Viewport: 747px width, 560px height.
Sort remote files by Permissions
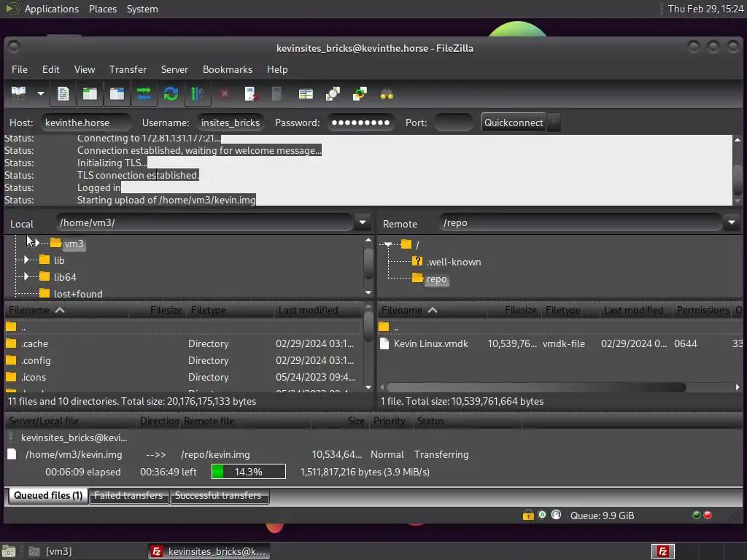(703, 311)
